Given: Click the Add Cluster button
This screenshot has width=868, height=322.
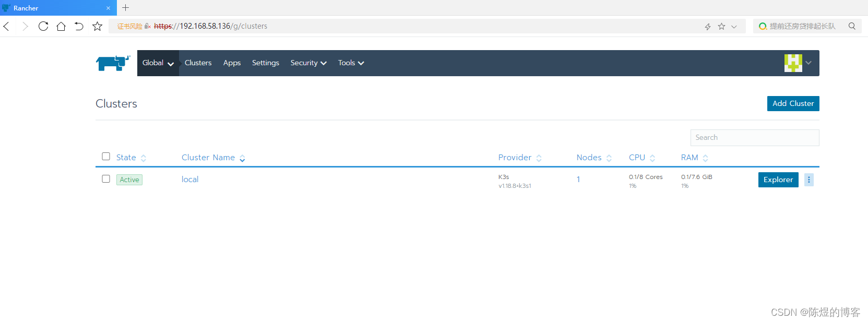Looking at the screenshot, I should click(793, 103).
